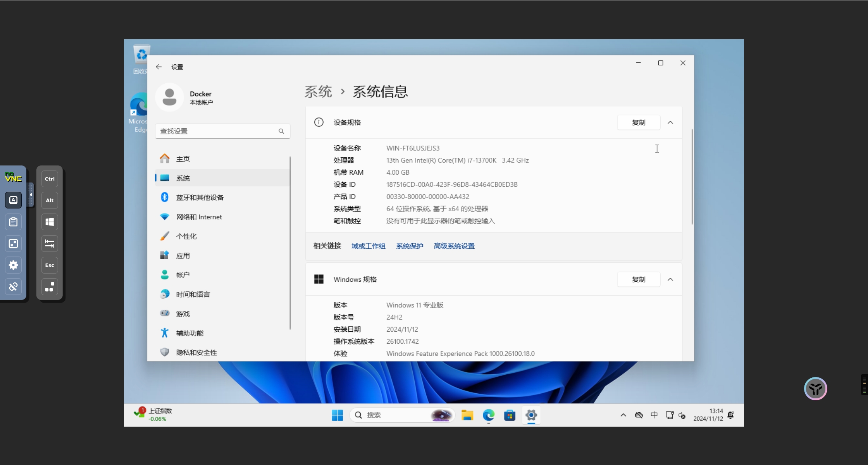This screenshot has width=868, height=465.
Task: Open Microsoft Store from taskbar
Action: 510,415
